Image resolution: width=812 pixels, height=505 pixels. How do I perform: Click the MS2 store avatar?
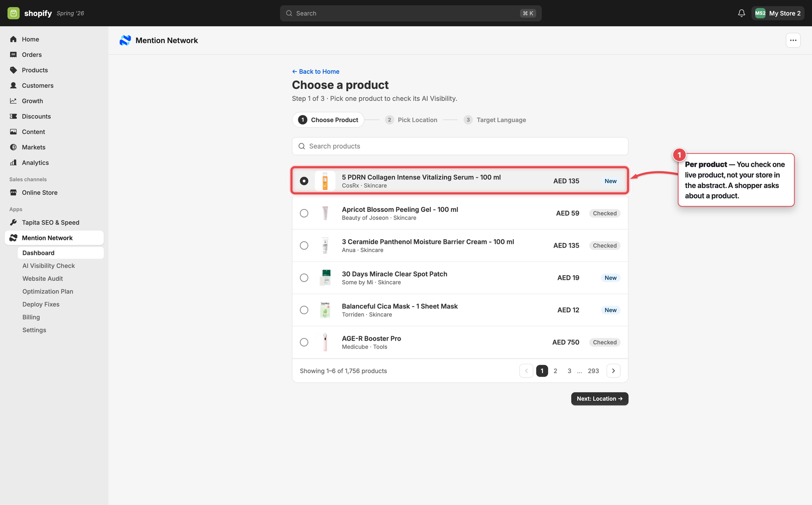pos(760,13)
